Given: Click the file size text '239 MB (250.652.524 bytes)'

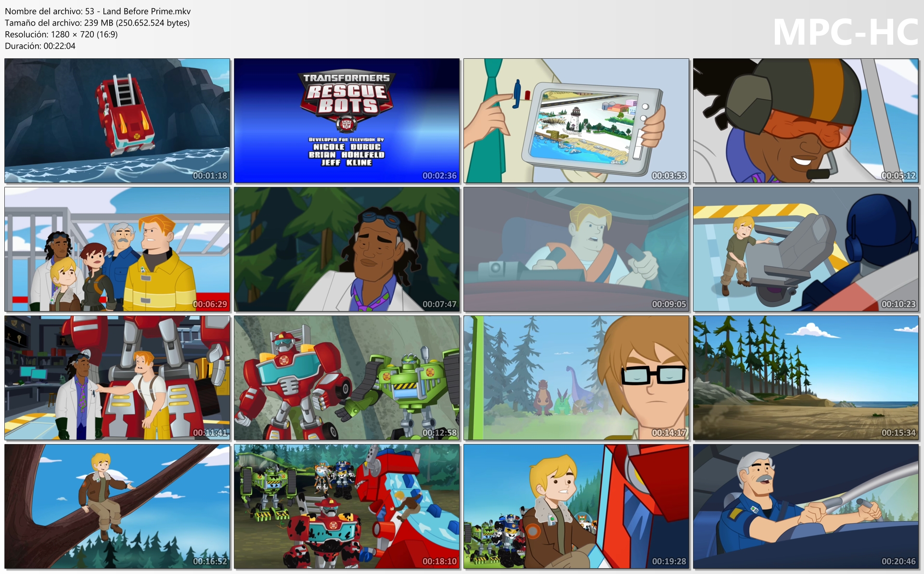Looking at the screenshot, I should pos(137,23).
